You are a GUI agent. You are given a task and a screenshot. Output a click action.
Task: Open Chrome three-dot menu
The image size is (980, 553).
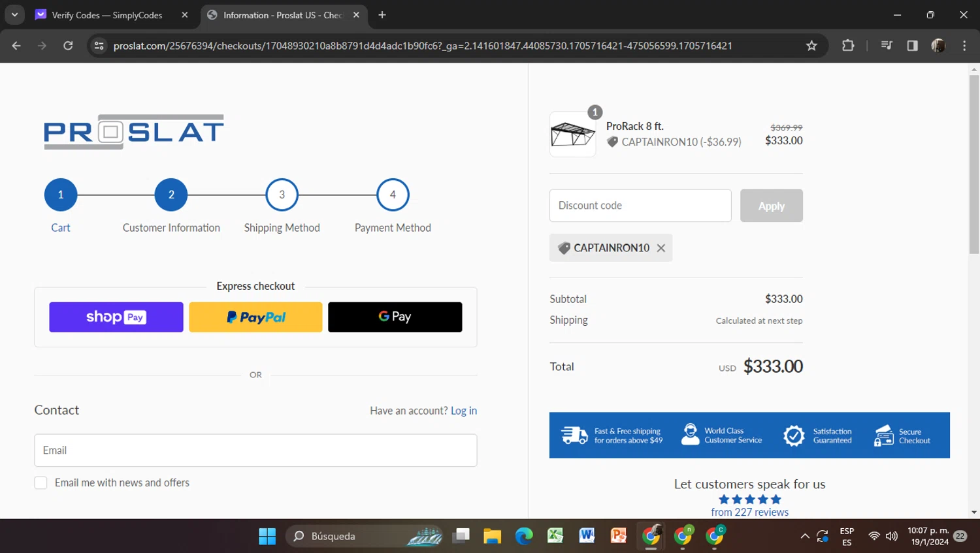coord(964,46)
